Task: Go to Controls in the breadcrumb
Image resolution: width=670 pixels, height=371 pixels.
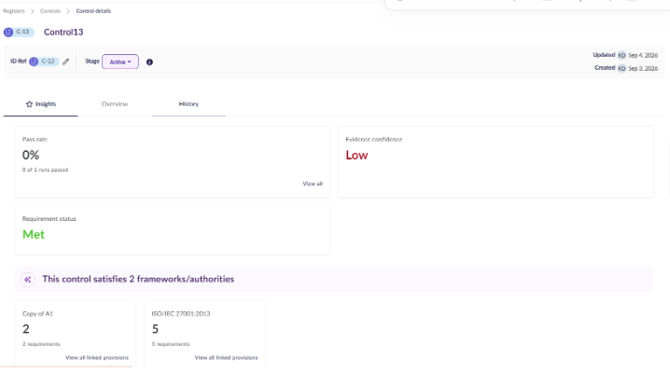Action: (50, 11)
